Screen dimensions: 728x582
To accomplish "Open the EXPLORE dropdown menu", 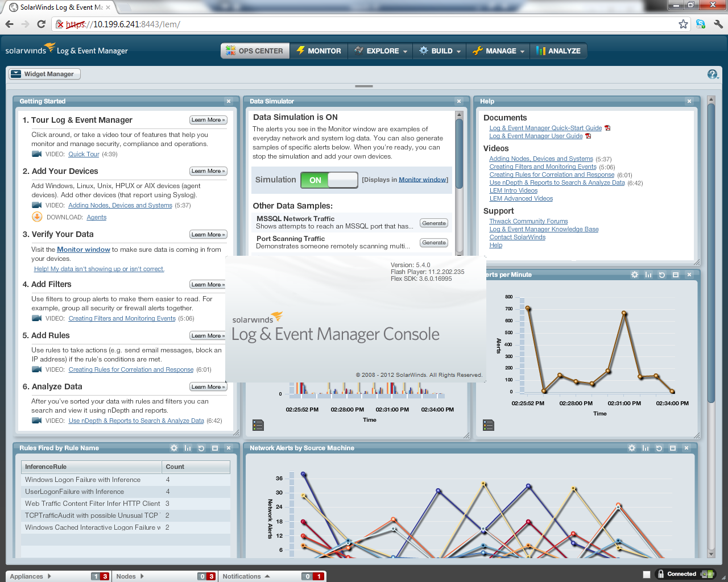I will point(380,51).
